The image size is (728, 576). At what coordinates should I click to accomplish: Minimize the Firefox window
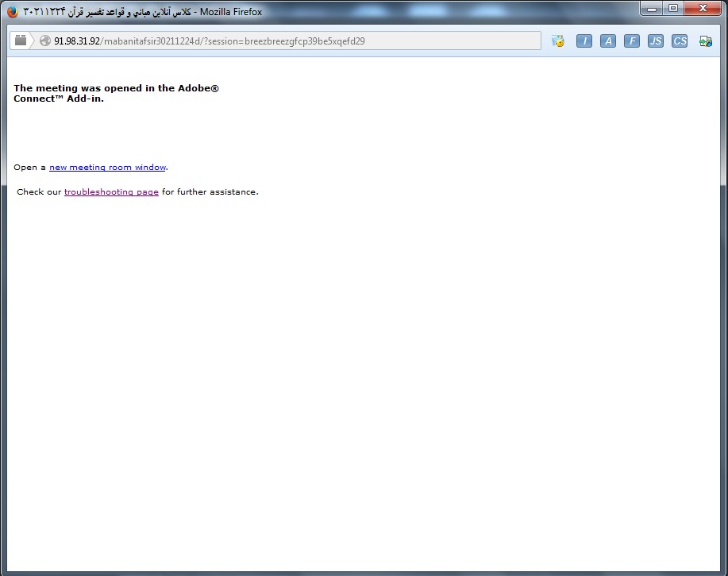point(652,9)
